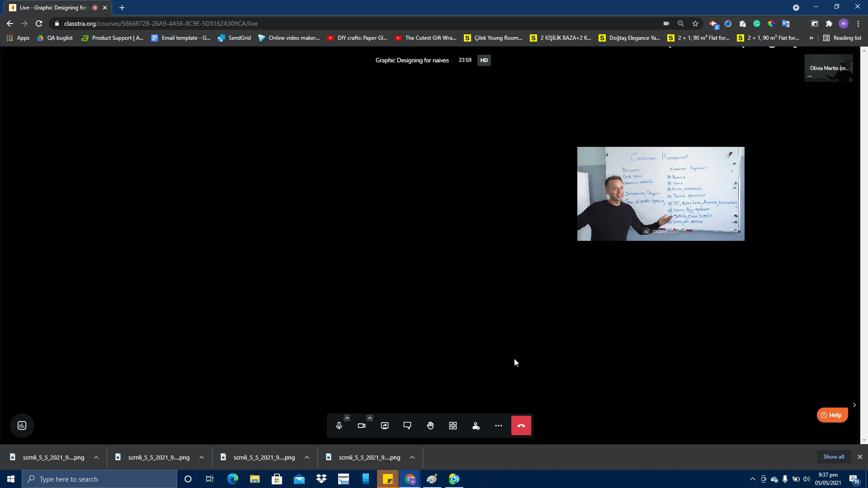This screenshot has height=488, width=868.
Task: Start screen sharing
Action: tap(385, 426)
